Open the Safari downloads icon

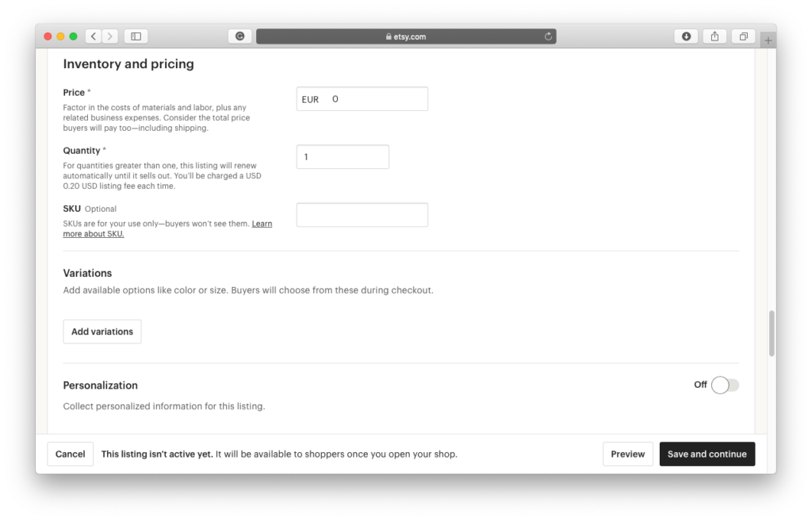(686, 36)
